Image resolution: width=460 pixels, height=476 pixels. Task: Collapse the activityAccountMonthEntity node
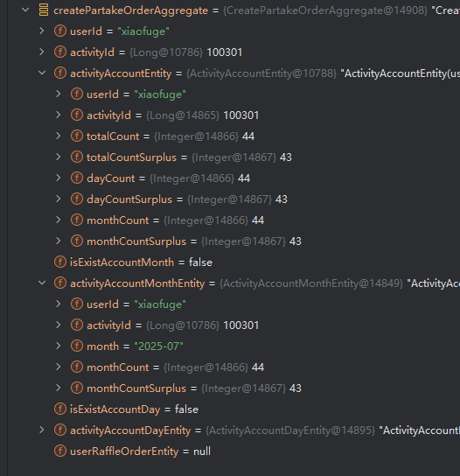point(42,283)
